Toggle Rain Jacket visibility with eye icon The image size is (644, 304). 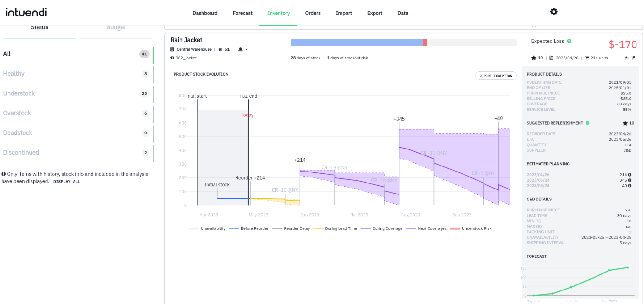626,58
